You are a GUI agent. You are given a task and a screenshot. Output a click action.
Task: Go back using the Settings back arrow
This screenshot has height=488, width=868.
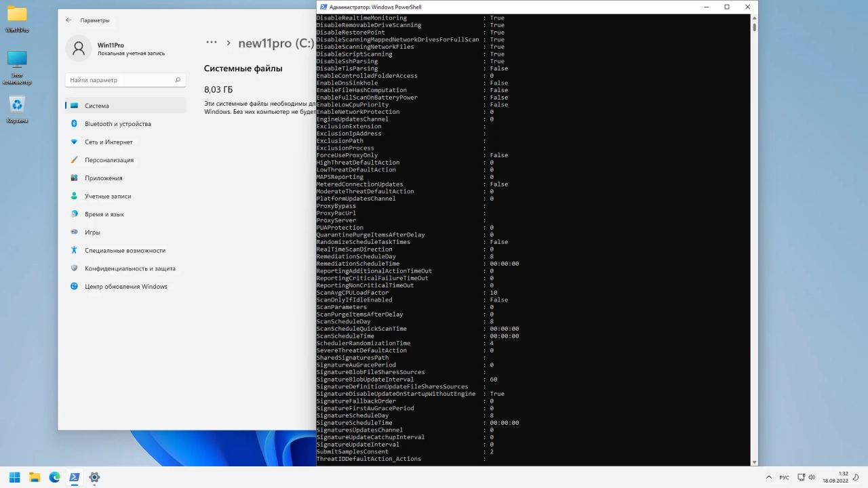tap(68, 20)
